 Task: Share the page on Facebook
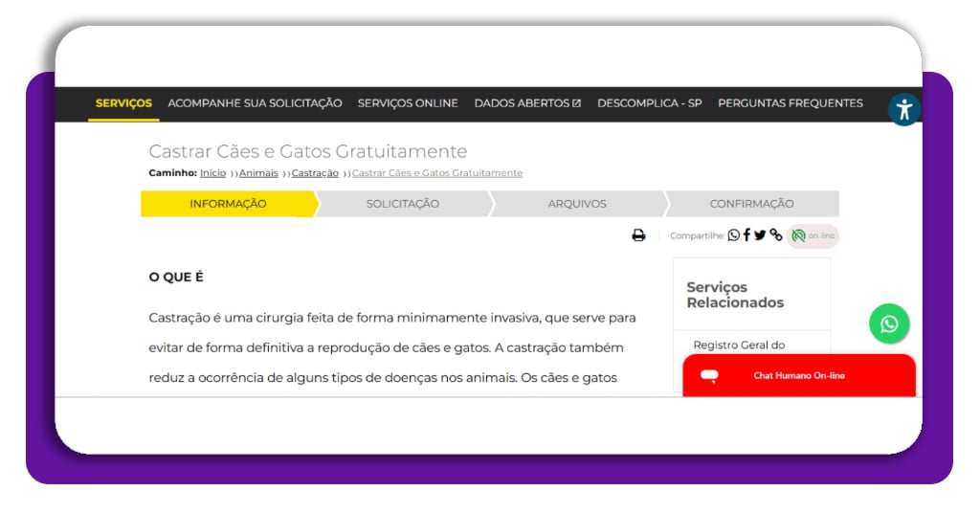coord(746,234)
